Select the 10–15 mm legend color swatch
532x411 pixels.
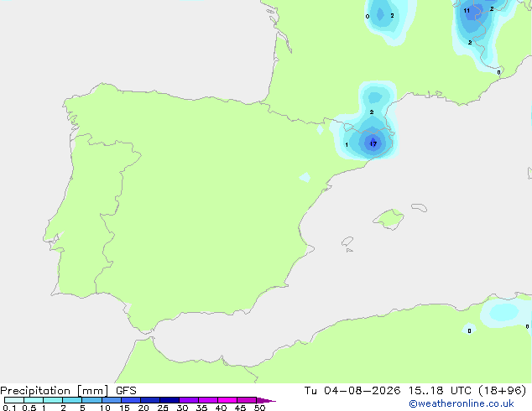point(111,400)
